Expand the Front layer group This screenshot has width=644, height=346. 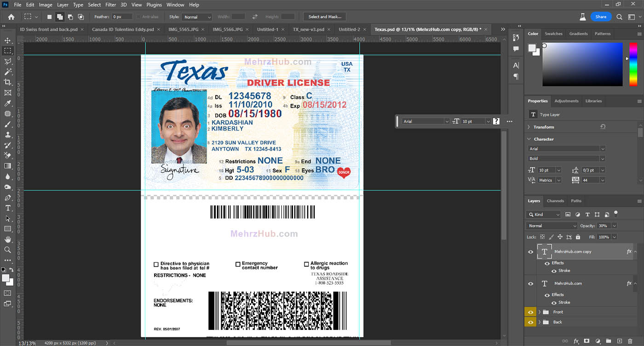point(539,312)
